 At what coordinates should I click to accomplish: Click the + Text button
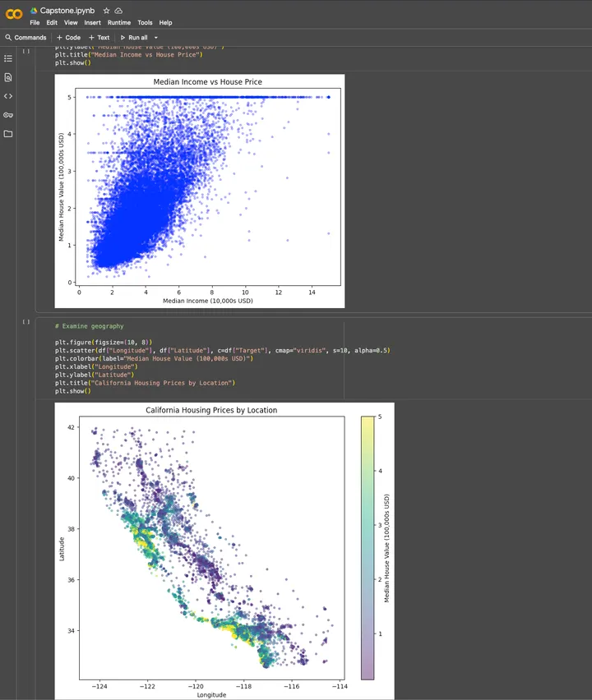pos(99,38)
